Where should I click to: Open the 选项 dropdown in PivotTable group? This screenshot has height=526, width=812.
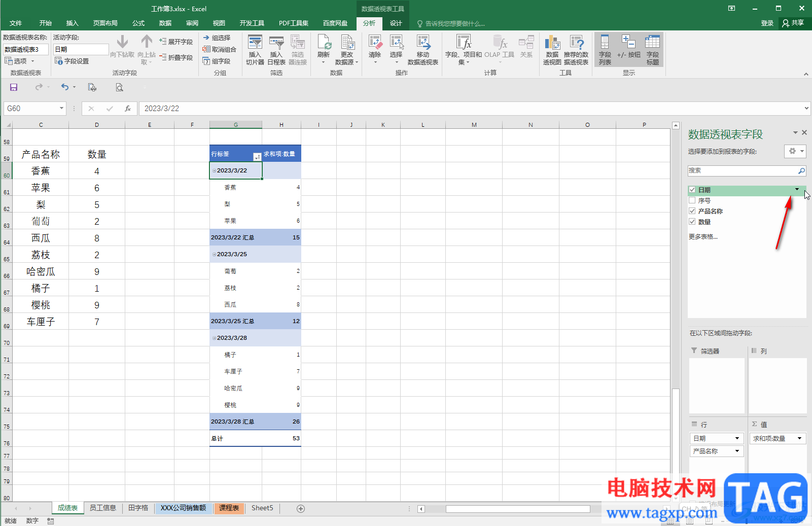click(x=20, y=61)
